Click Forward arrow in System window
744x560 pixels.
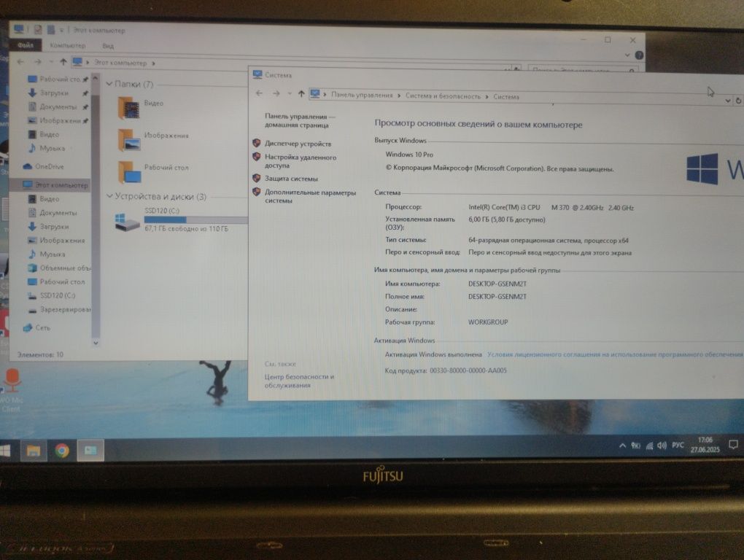coord(276,93)
